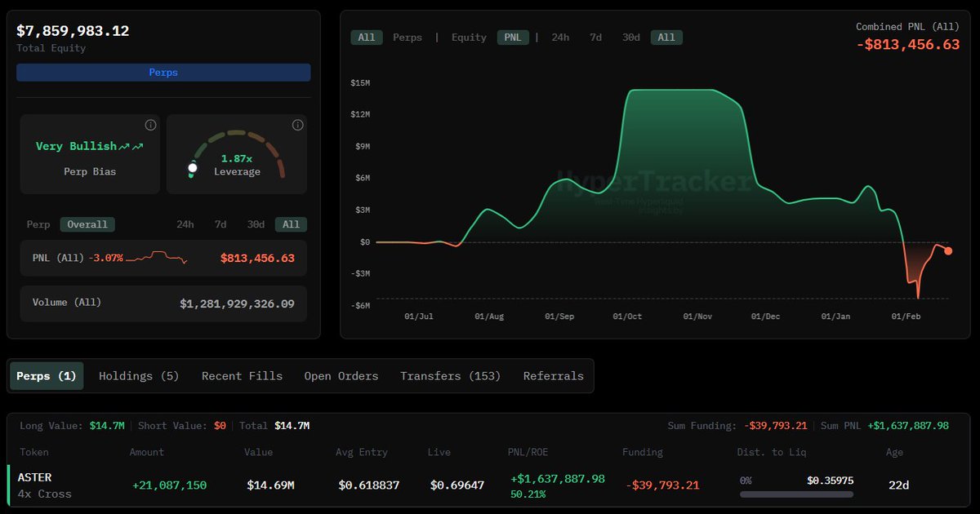Select Overall in the left panel
Screen dimensions: 980x514
coord(87,224)
